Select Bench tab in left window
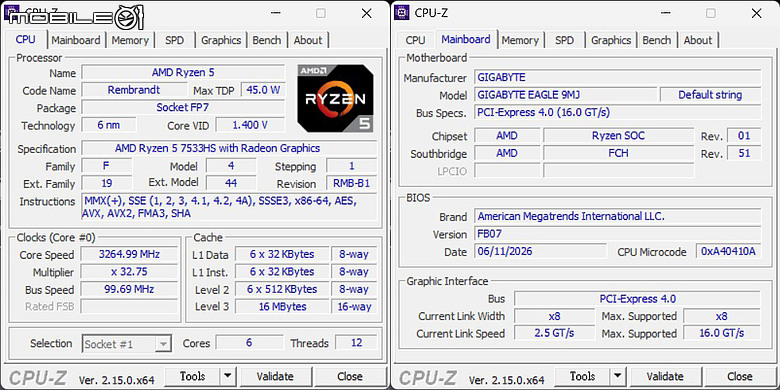Screen dimensions: 780x390 tap(267, 40)
